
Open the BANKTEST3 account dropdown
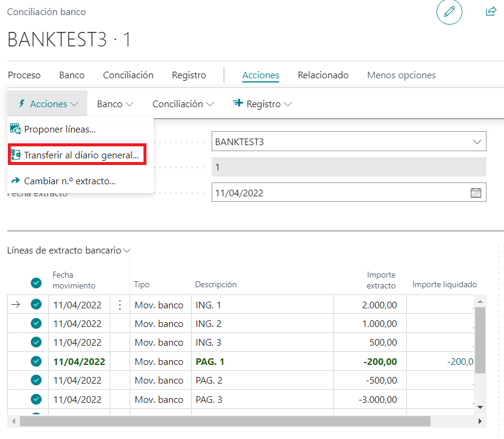pos(479,142)
